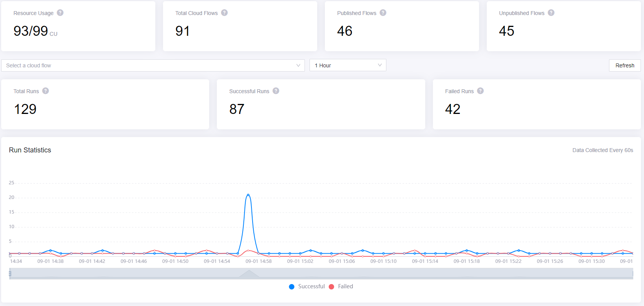Toggle the Successful series in chart legend
Image resolution: width=644 pixels, height=306 pixels.
[307, 286]
